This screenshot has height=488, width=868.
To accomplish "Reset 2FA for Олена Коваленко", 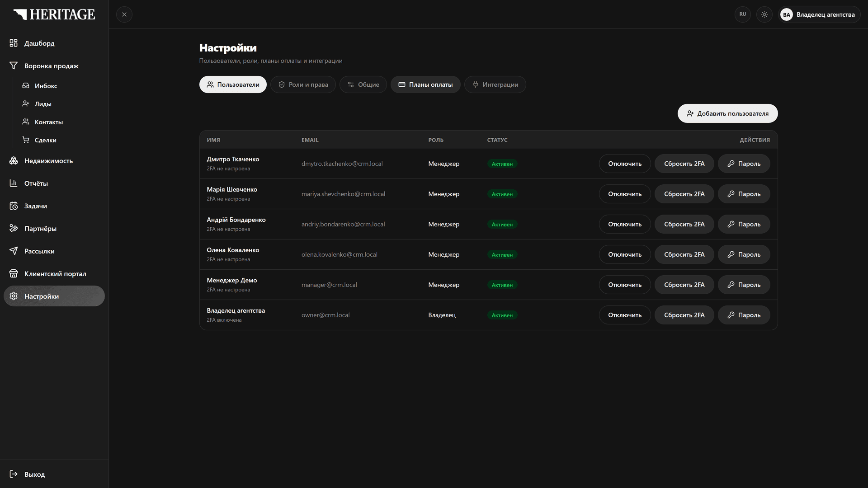I will (x=684, y=254).
